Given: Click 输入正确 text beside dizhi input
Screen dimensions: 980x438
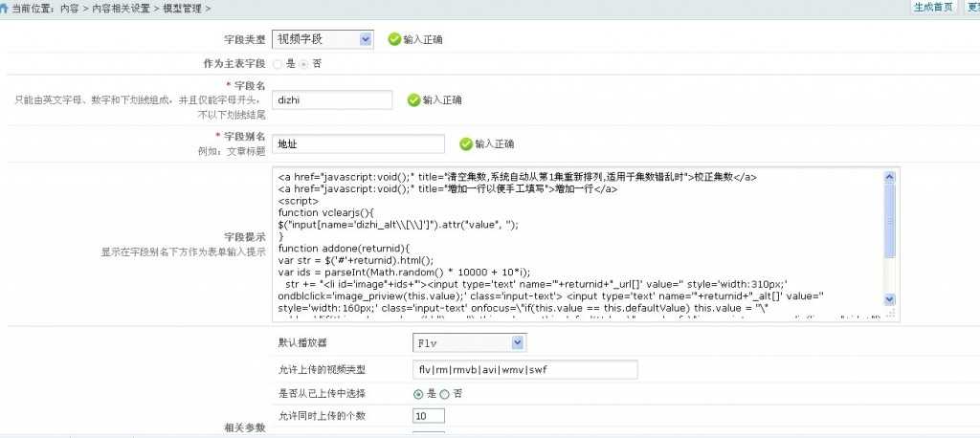Looking at the screenshot, I should tap(442, 100).
